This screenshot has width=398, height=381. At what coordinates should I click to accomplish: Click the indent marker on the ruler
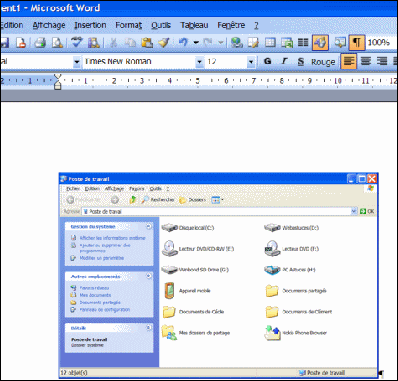[58, 82]
